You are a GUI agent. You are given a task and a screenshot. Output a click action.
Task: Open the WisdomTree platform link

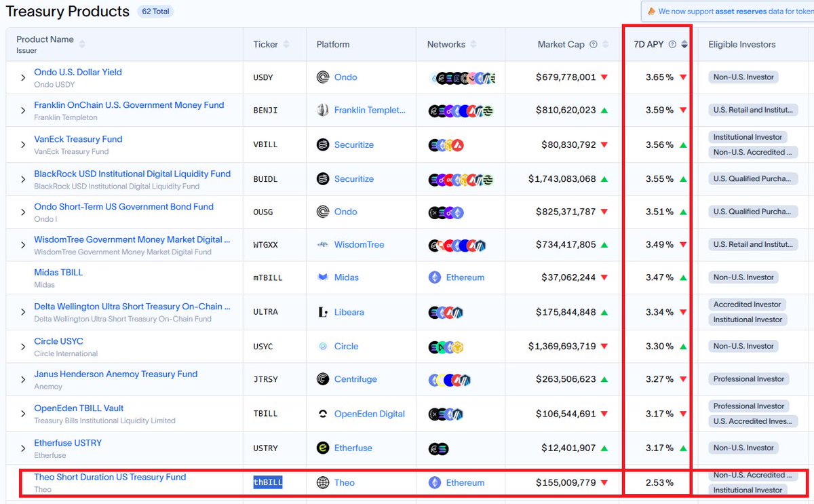(x=359, y=244)
